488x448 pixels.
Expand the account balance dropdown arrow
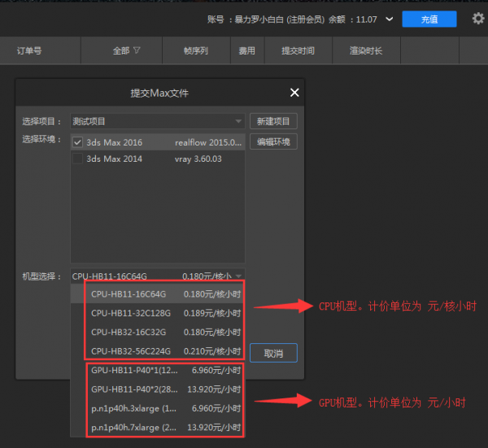click(390, 19)
